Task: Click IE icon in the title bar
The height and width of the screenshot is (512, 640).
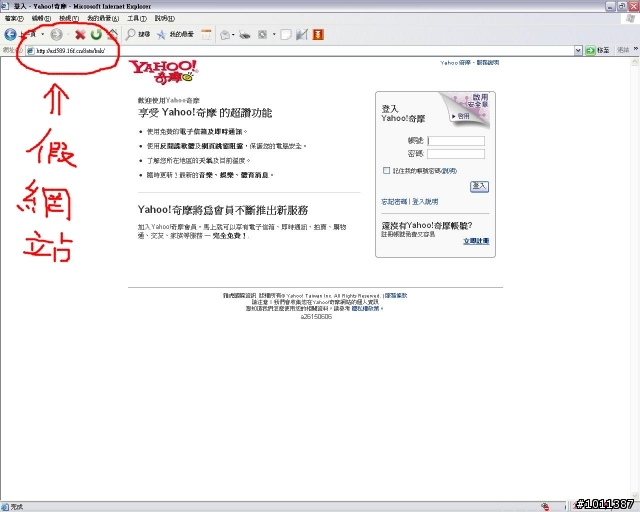Action: tap(4, 6)
